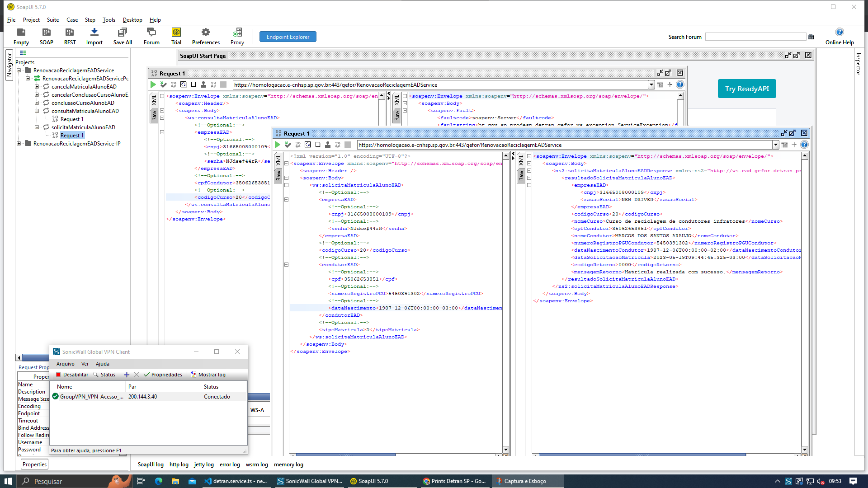The height and width of the screenshot is (488, 868).
Task: Expand RenovacaoReciclagemEADService-IP project node
Action: tap(19, 144)
